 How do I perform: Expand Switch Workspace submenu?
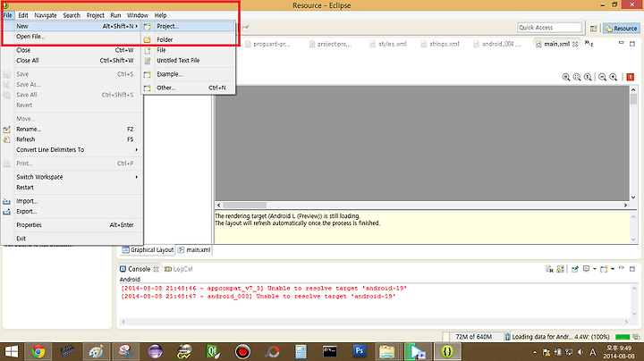(x=72, y=177)
